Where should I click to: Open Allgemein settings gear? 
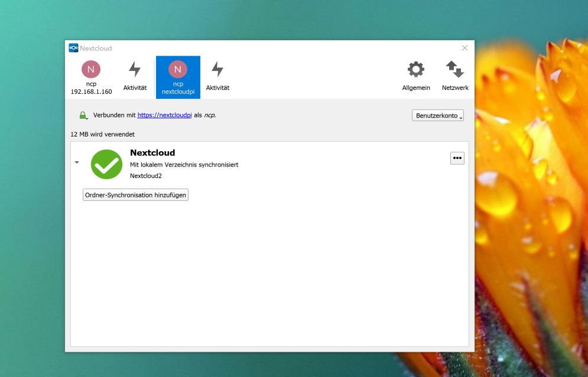point(416,77)
